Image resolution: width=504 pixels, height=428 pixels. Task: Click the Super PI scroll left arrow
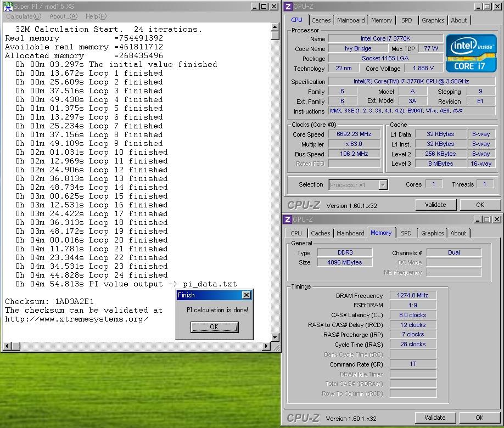point(7,346)
